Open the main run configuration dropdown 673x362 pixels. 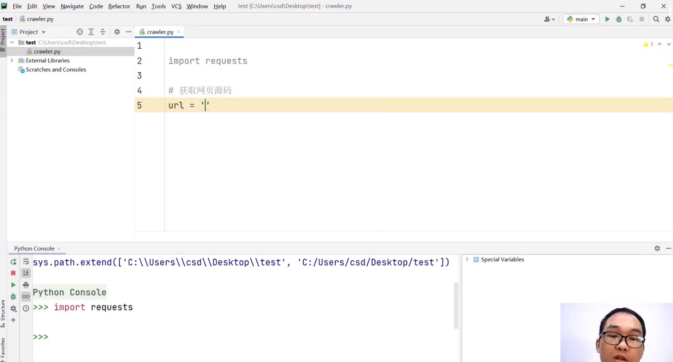coord(581,19)
